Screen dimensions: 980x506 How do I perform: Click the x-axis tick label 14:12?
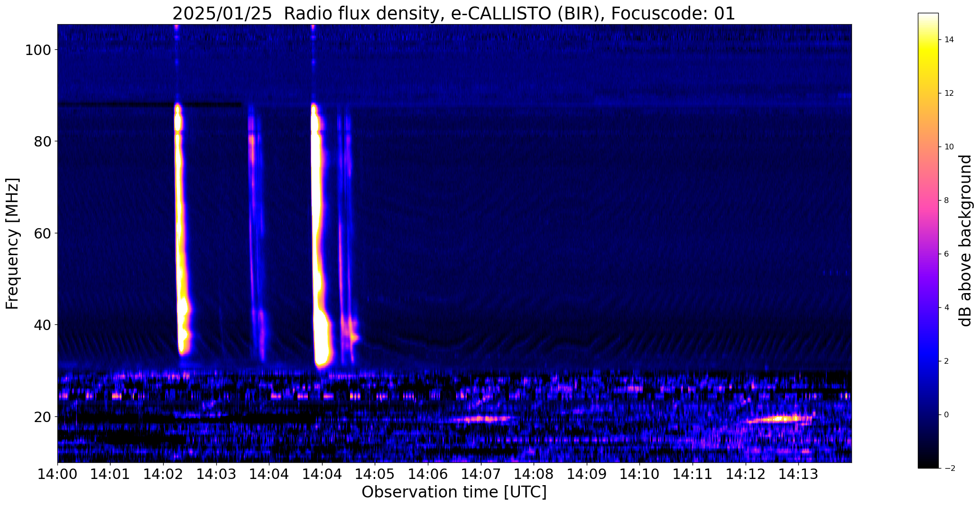[746, 474]
